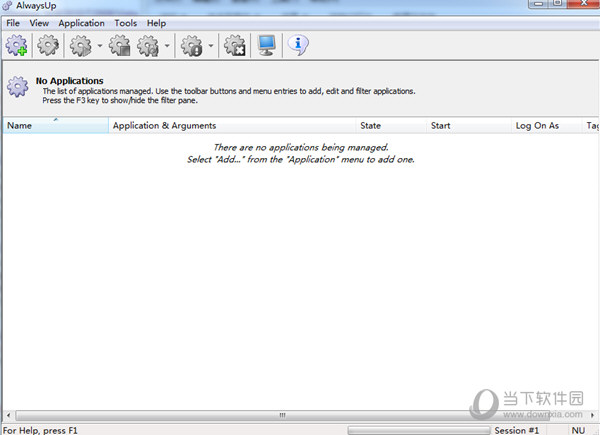This screenshot has height=435, width=600.
Task: Open the View menu
Action: (39, 23)
